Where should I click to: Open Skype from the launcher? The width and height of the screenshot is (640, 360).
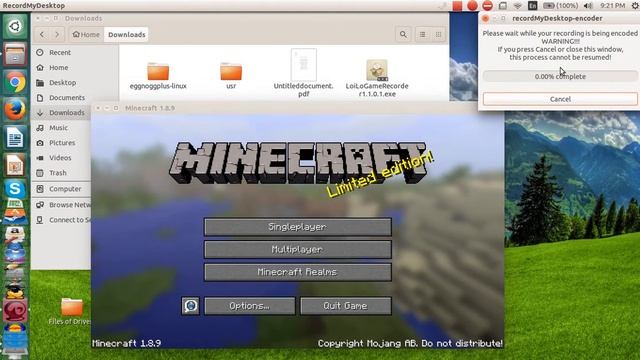coord(15,189)
